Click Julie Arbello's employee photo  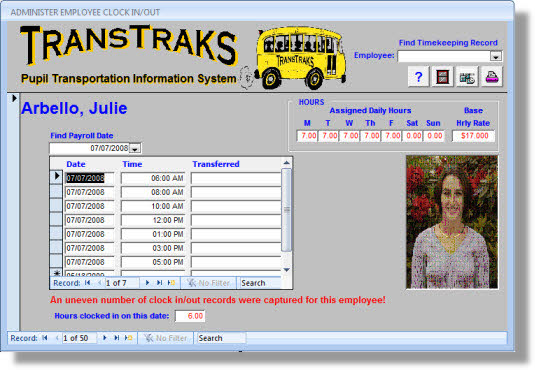(x=452, y=222)
